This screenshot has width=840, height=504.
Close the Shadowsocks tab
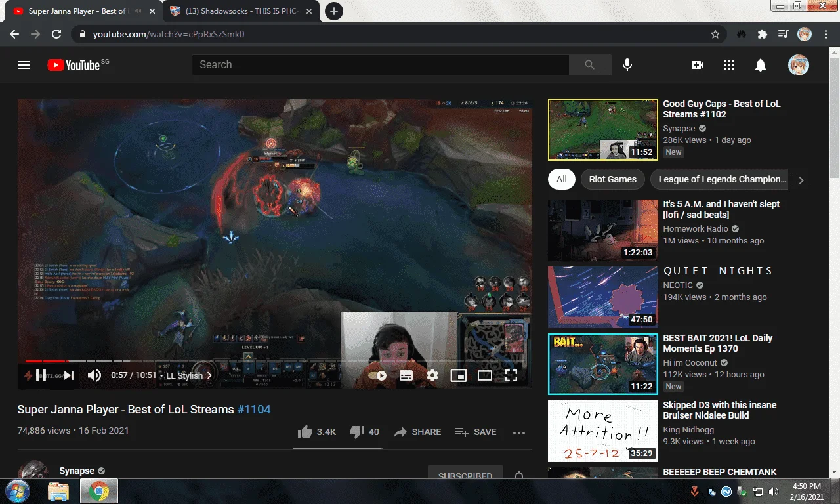(x=310, y=11)
